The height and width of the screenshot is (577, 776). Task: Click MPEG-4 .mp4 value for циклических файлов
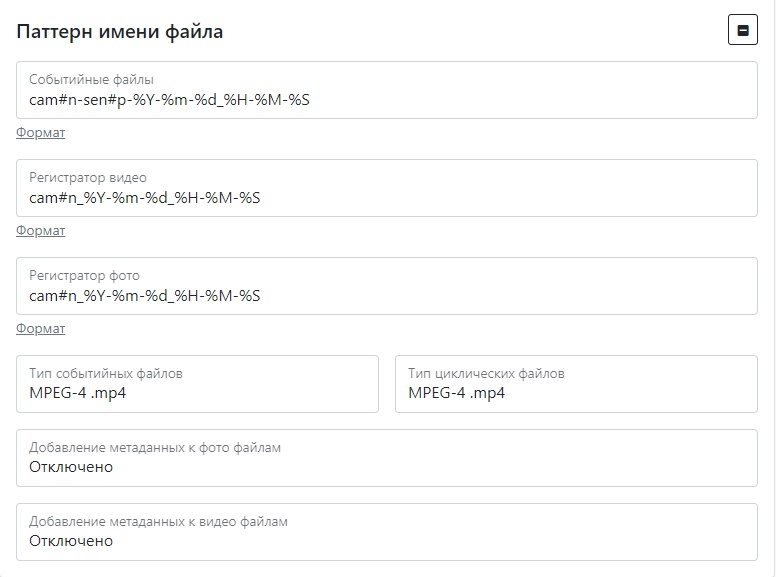tap(456, 393)
